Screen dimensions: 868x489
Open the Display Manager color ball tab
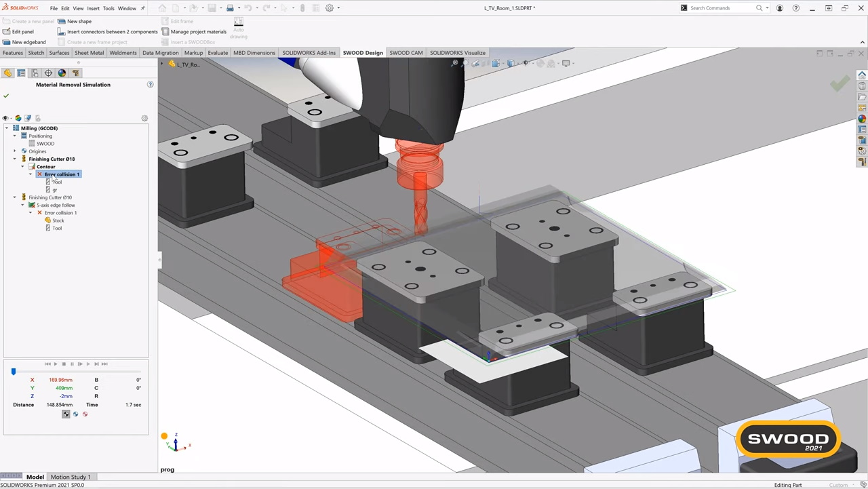pyautogui.click(x=62, y=73)
